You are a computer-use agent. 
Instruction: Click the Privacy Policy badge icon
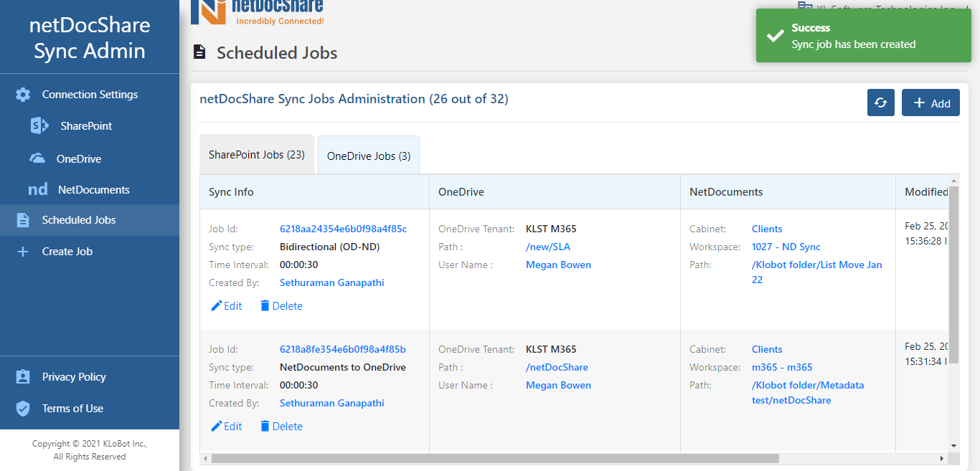tap(23, 377)
